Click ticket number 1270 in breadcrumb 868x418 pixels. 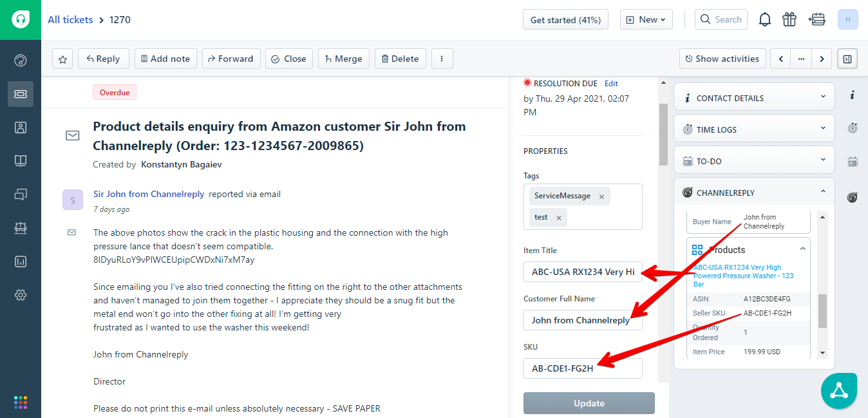(120, 20)
